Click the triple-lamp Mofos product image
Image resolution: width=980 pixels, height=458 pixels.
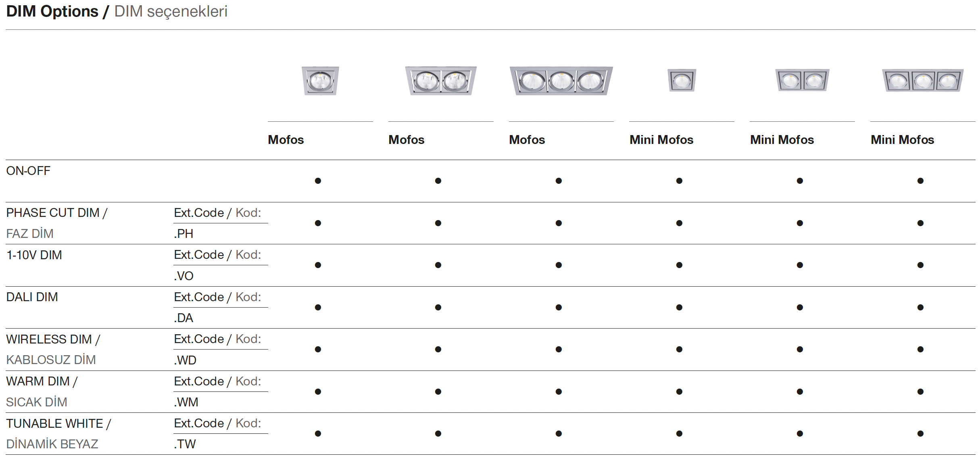561,81
